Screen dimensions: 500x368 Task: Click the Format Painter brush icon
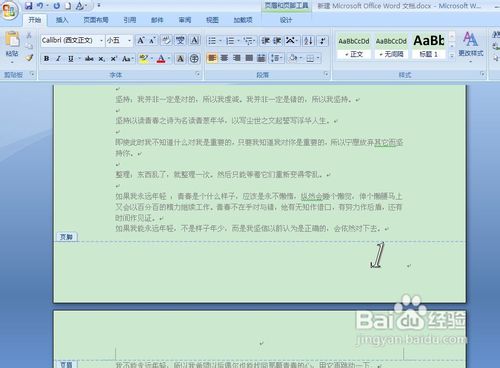(29, 58)
